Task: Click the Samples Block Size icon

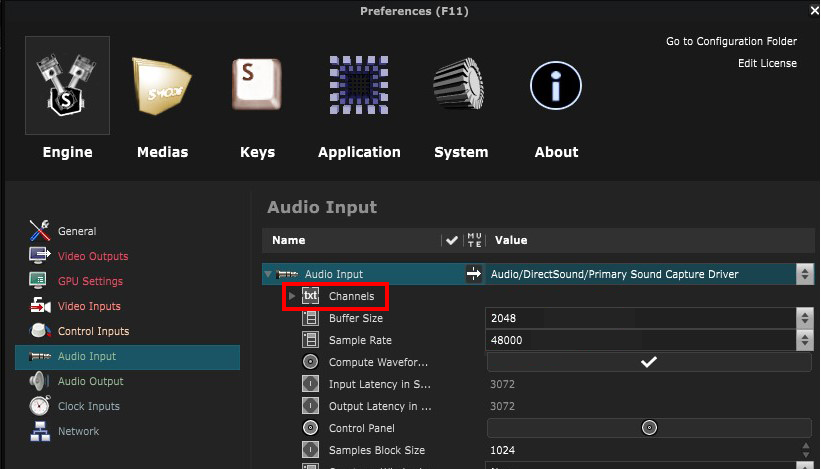Action: (310, 450)
